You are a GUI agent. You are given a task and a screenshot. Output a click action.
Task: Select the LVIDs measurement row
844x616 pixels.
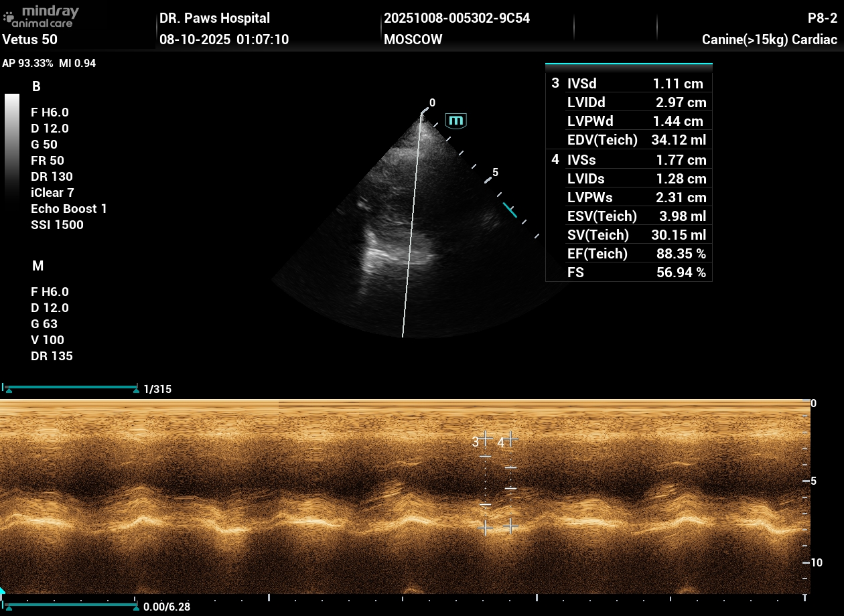(628, 179)
